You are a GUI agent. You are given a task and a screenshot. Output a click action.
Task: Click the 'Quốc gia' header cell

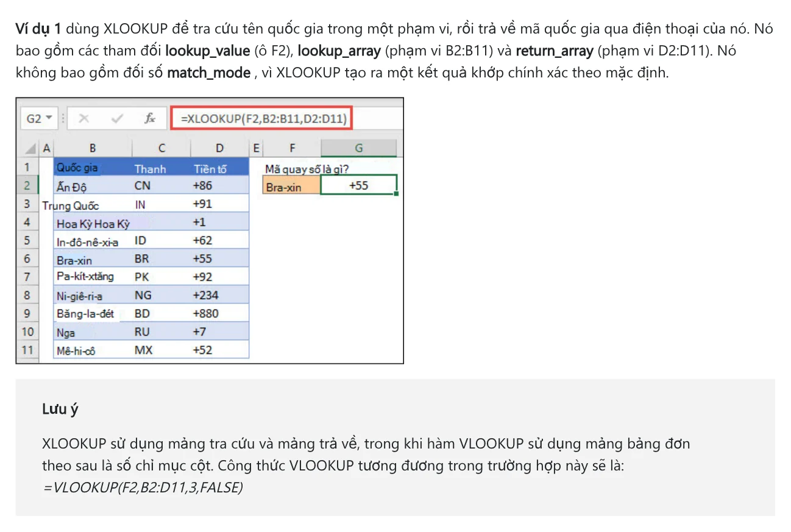93,167
